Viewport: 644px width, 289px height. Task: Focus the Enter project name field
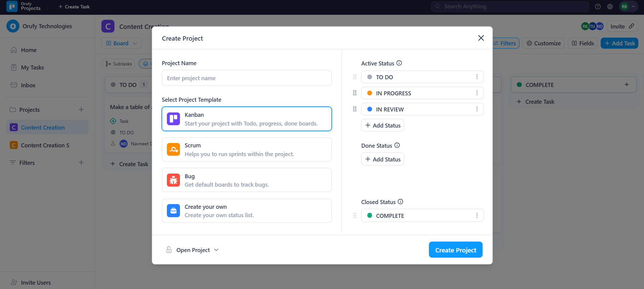pyautogui.click(x=246, y=78)
